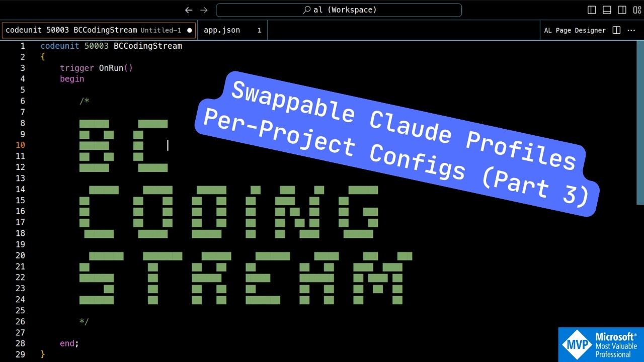Viewport: 644px width, 362px height.
Task: Select line number 19 in the gutter
Action: pos(20,244)
